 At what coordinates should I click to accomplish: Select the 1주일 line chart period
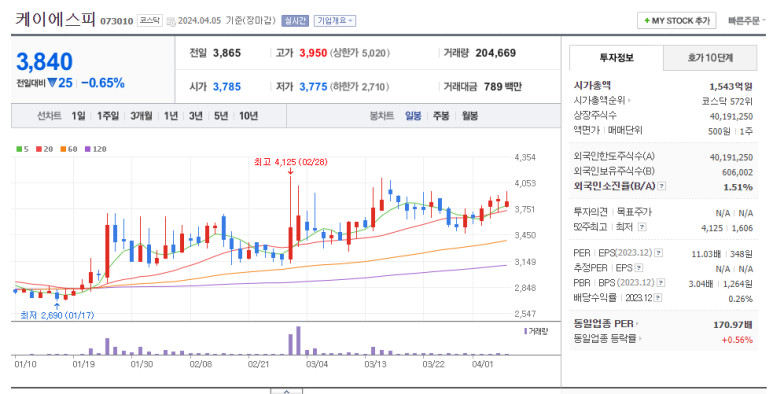[x=107, y=116]
